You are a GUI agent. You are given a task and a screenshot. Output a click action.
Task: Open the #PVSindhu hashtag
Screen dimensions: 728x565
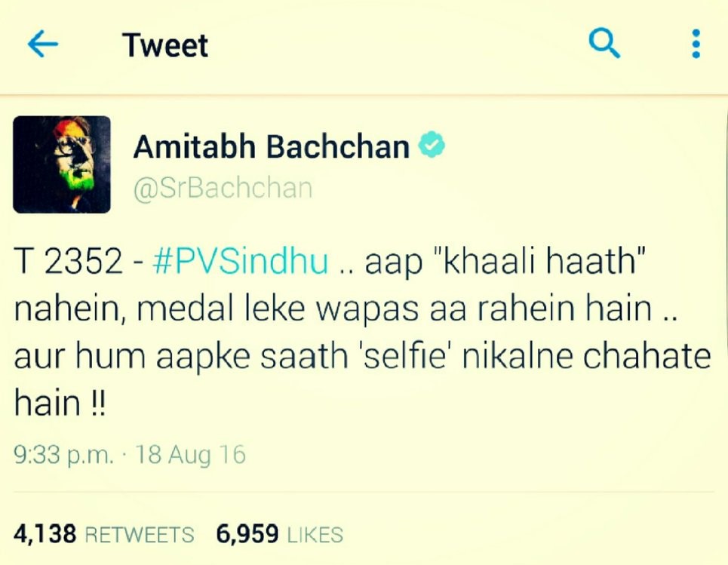tap(240, 260)
